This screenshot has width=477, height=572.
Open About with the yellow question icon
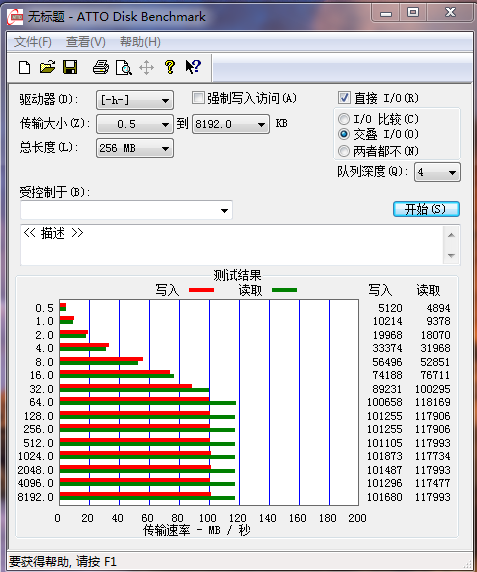click(x=170, y=67)
